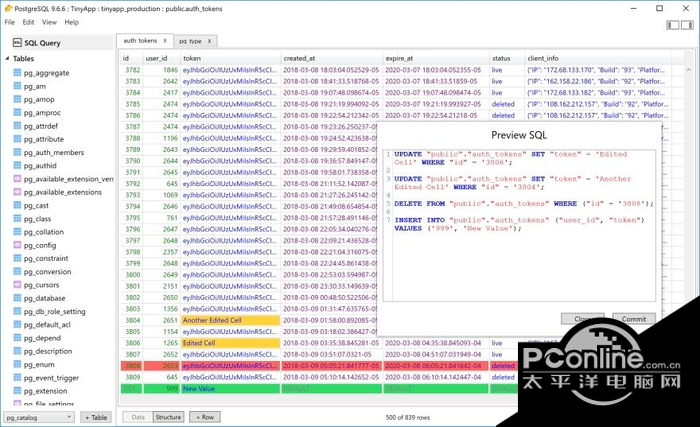The width and height of the screenshot is (700, 427).
Task: Open pg_event_trigger in the table list
Action: click(x=51, y=378)
